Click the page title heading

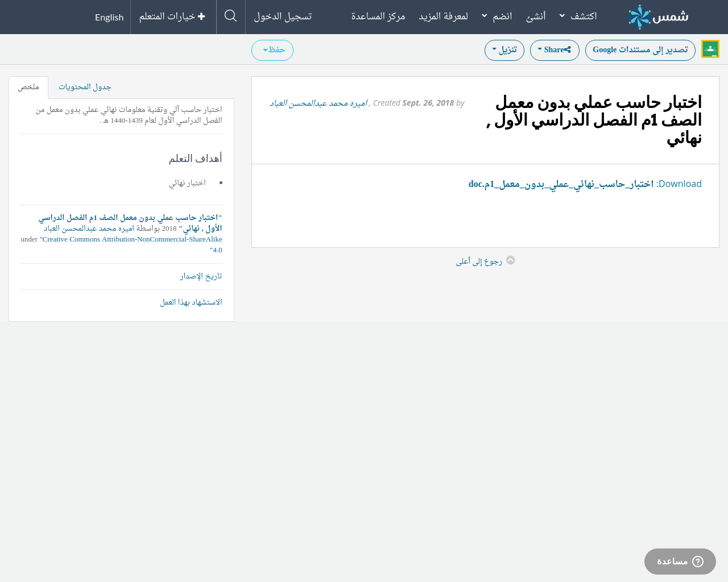594,120
